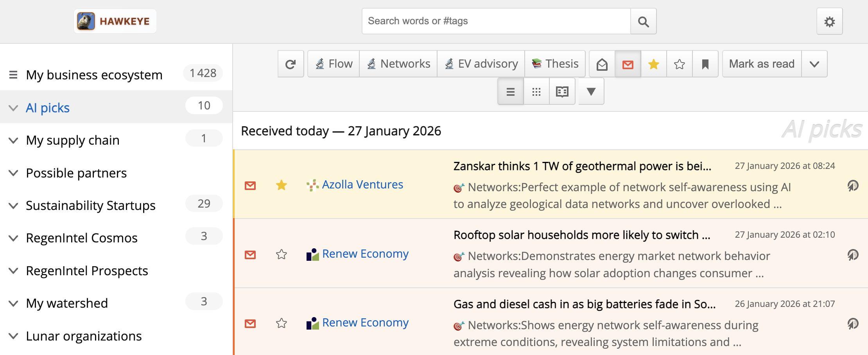The width and height of the screenshot is (868, 355).
Task: Open the Thesis books filter
Action: (555, 63)
